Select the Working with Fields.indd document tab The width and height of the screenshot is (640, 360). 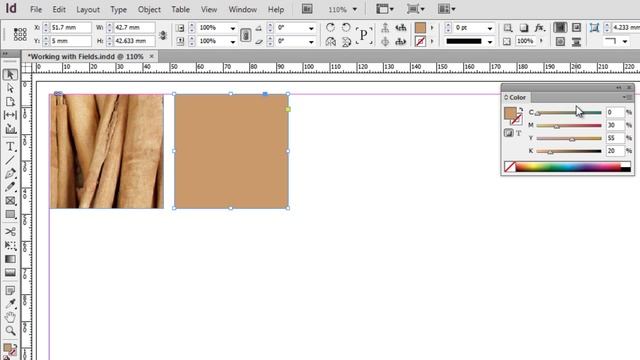pyautogui.click(x=90, y=56)
